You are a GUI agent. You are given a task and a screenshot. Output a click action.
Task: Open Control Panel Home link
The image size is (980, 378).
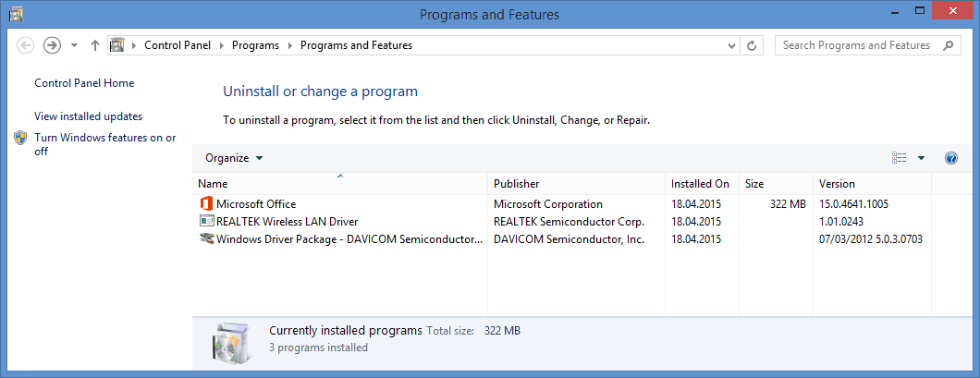point(84,83)
